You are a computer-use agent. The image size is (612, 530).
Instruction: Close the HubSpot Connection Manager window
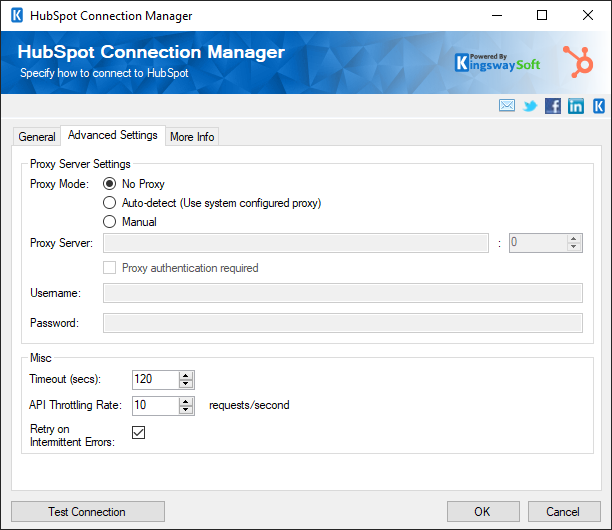[x=588, y=16]
